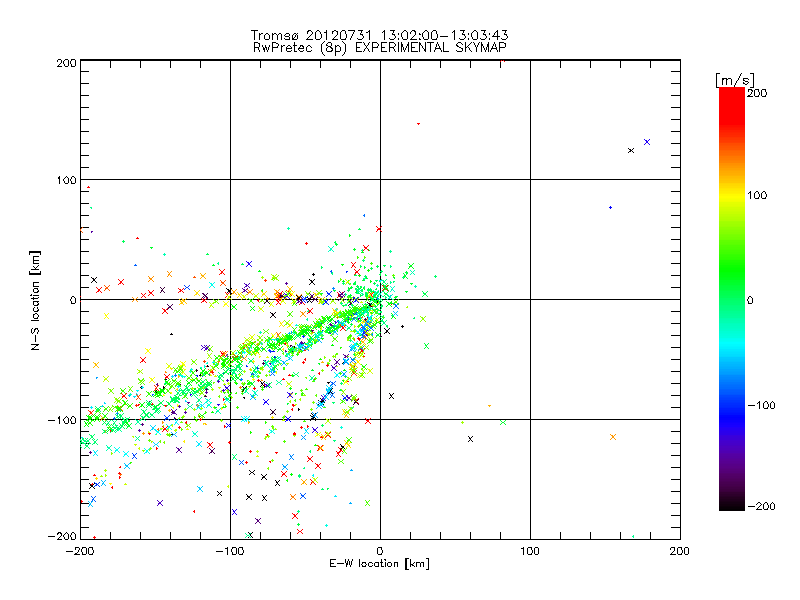
Task: Click the y-axis tick label '-100'
Action: pos(62,420)
